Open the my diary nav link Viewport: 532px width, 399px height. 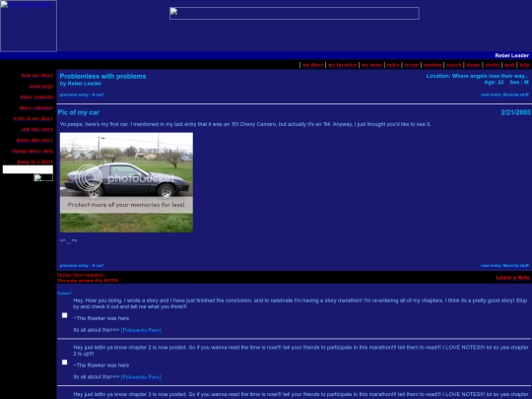(312, 65)
